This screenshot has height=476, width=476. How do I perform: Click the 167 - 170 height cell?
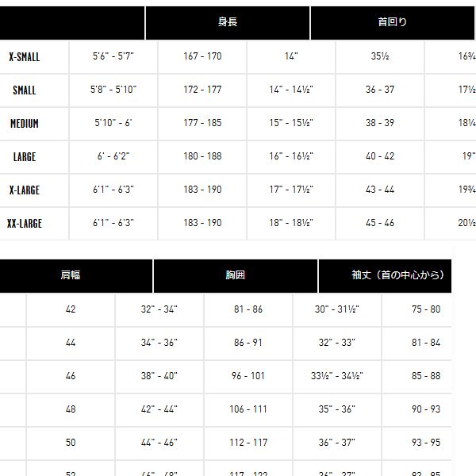coord(202,57)
